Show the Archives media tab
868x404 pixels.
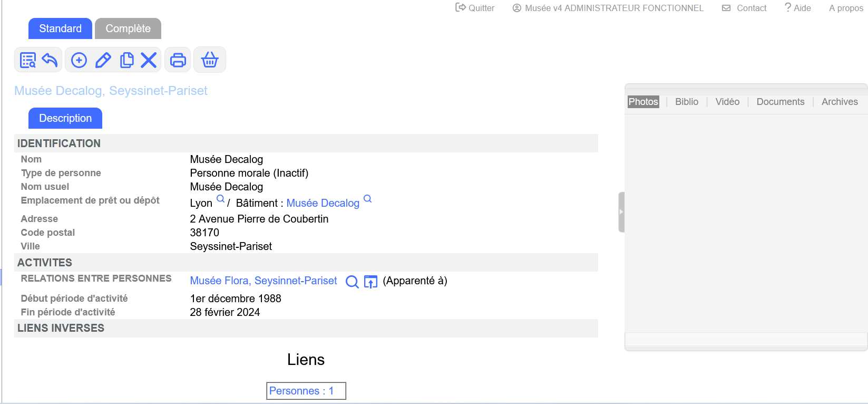839,102
